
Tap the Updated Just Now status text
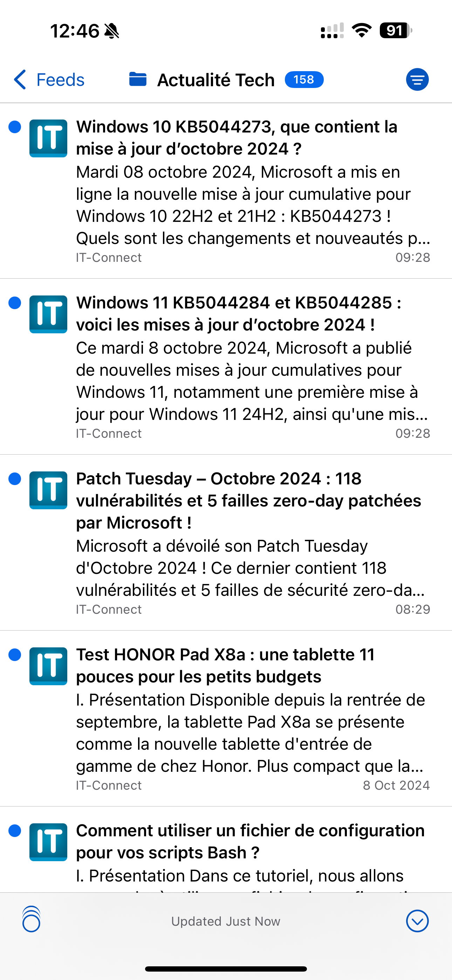pos(226,921)
